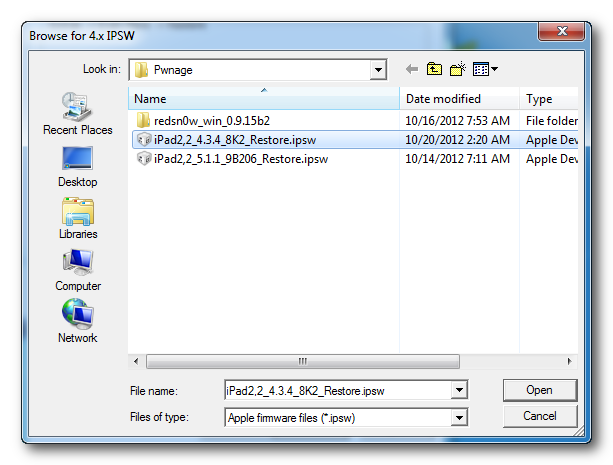Open Computer in sidebar
The image size is (613, 465).
[x=78, y=270]
